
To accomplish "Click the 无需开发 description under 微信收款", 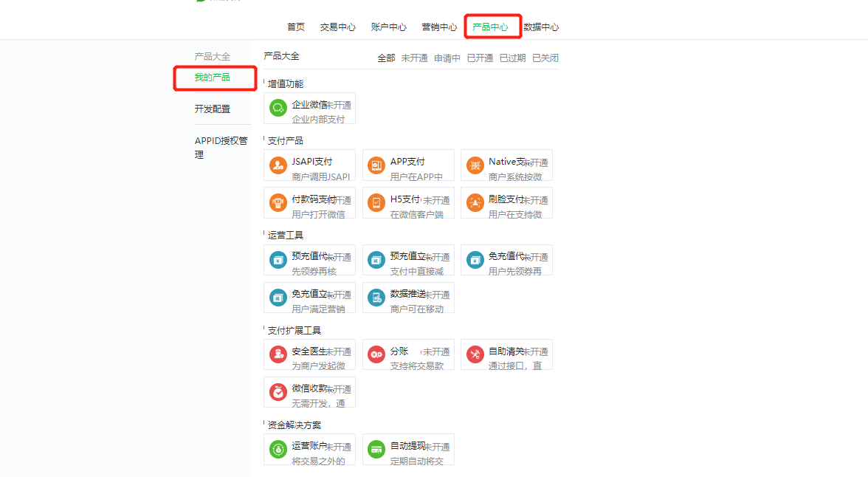I will pos(318,403).
